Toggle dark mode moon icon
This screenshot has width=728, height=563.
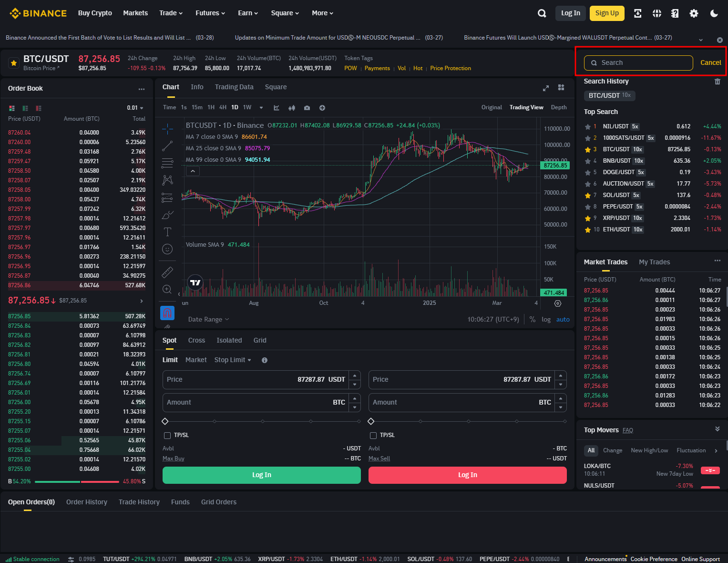(714, 13)
